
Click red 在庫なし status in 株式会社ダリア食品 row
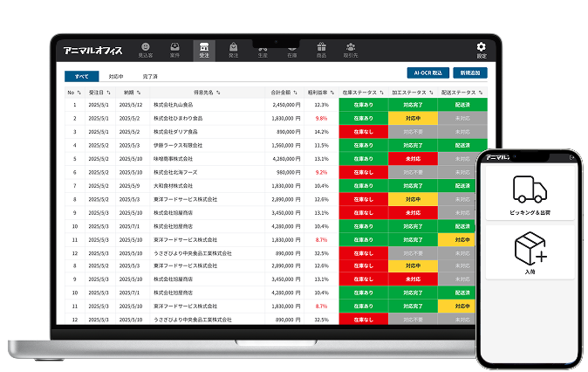[364, 132]
